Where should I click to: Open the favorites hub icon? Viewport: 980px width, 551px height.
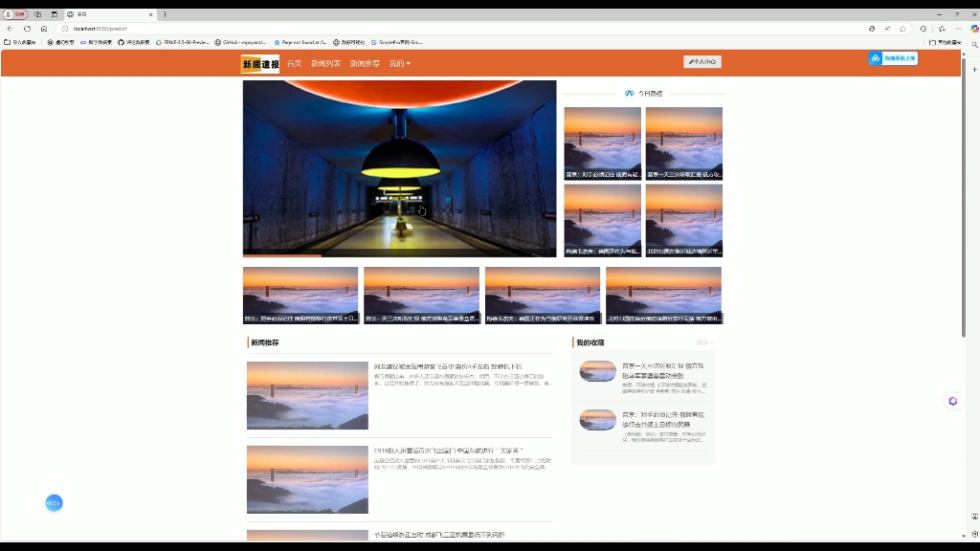(942, 29)
